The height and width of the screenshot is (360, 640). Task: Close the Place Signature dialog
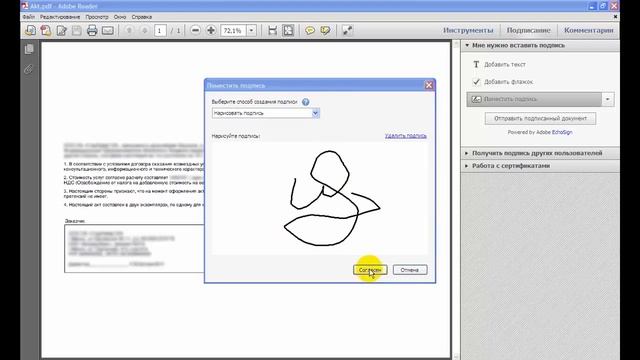click(429, 85)
